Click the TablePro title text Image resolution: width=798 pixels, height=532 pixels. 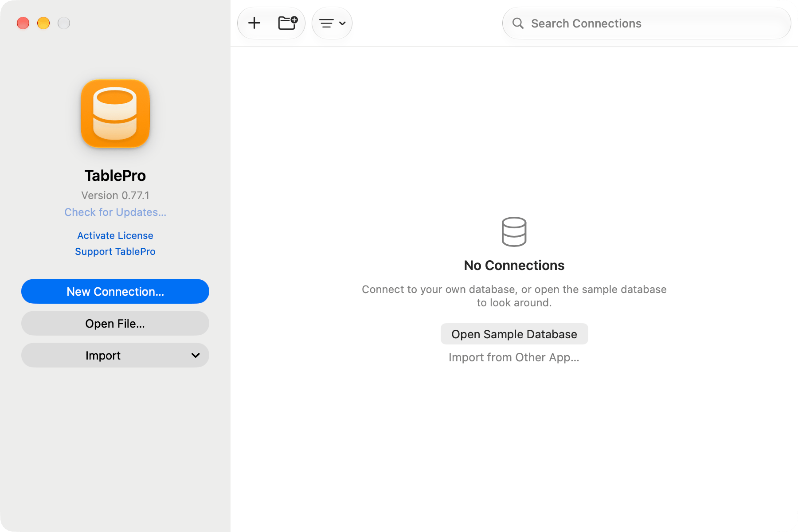pos(115,176)
